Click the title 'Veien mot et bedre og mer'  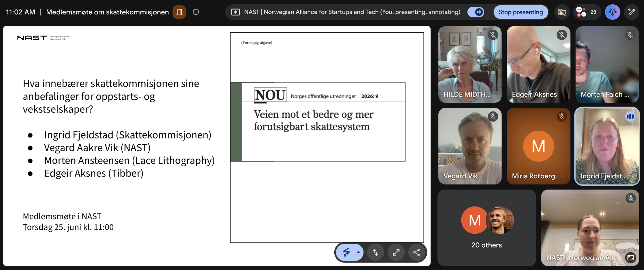(x=313, y=115)
